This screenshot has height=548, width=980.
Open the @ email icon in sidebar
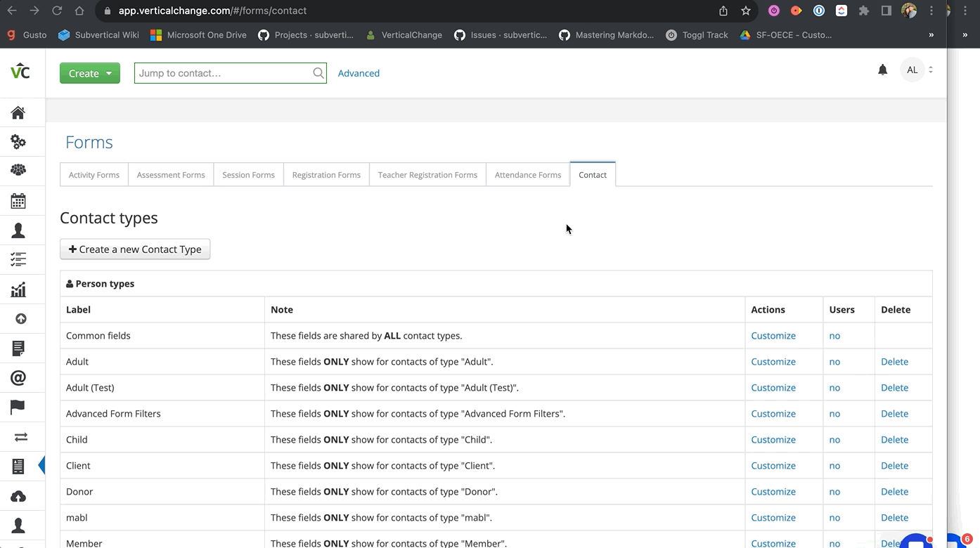[18, 378]
